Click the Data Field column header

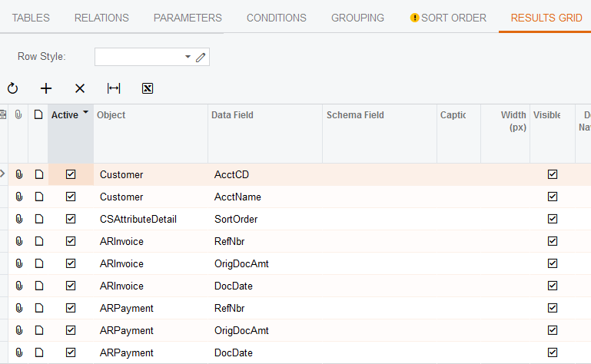pyautogui.click(x=232, y=115)
